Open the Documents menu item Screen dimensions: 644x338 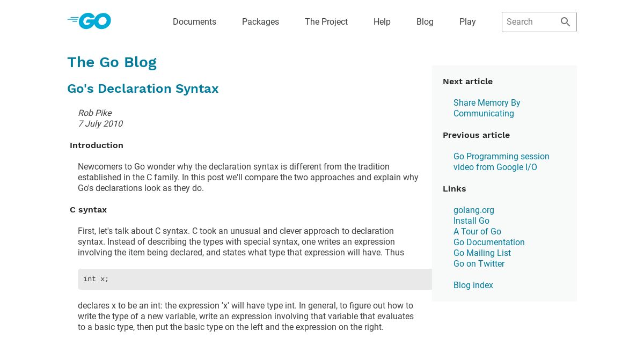point(194,22)
